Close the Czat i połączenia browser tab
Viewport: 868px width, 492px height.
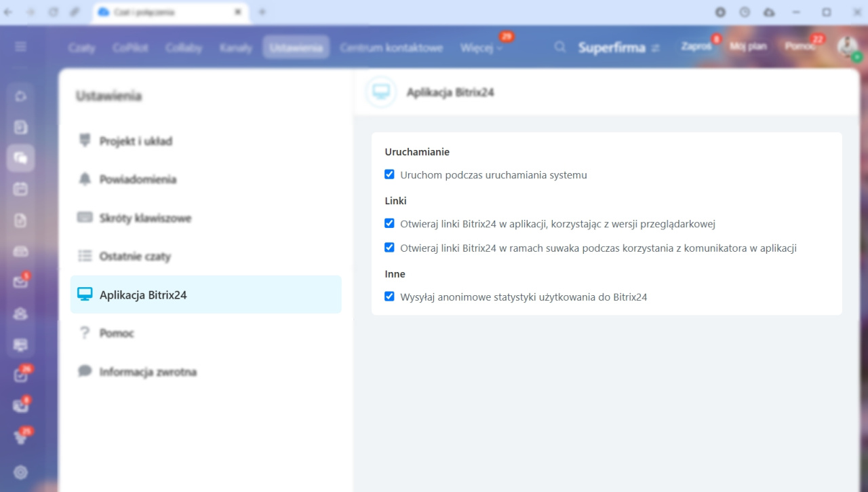click(x=238, y=12)
